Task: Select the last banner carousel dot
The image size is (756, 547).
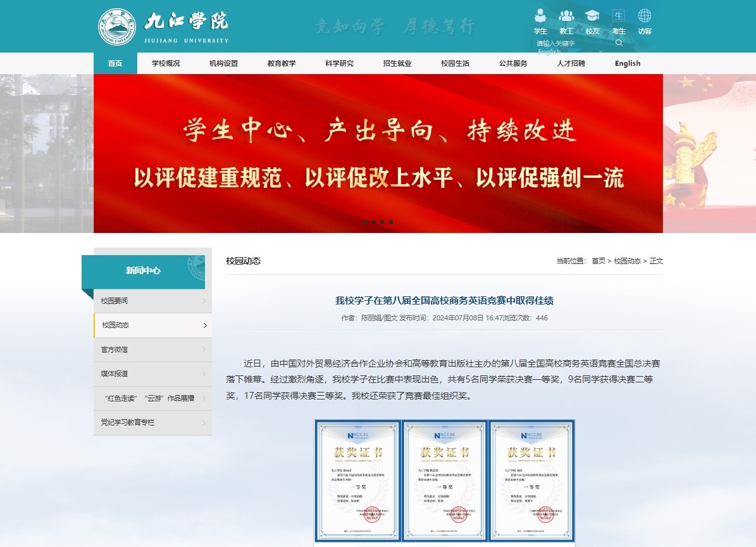Action: click(391, 222)
